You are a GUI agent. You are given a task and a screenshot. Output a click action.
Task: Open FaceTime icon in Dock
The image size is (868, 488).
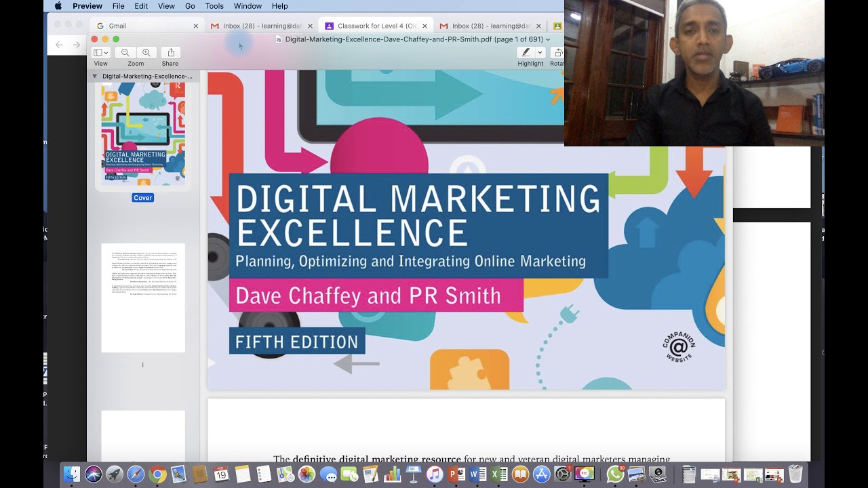[x=349, y=474]
